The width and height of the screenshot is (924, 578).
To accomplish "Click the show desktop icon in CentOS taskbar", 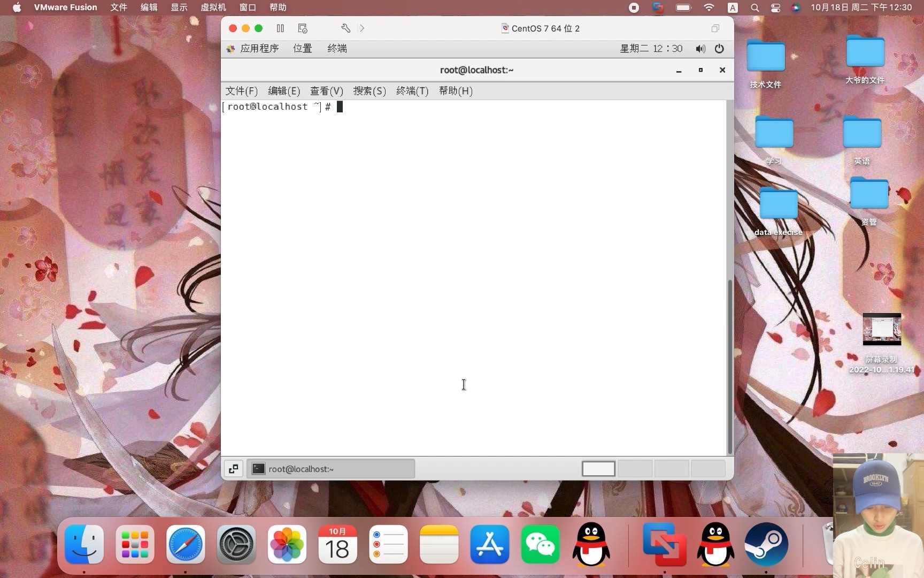I will pos(233,469).
